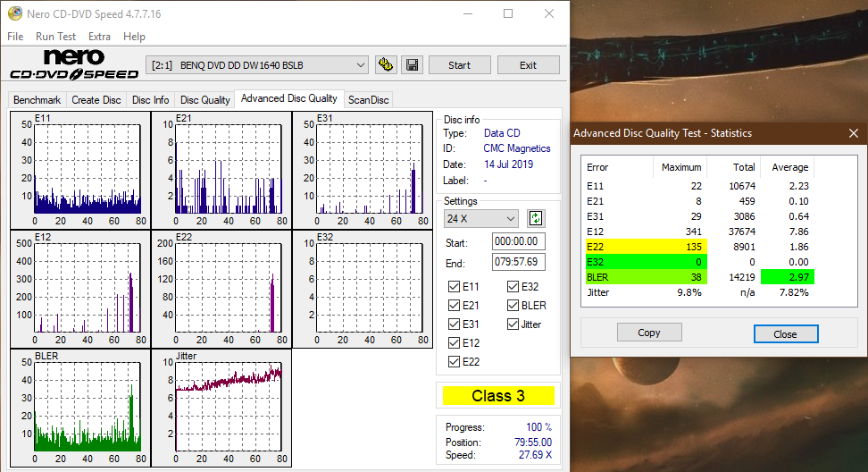This screenshot has height=472, width=868.
Task: Switch to the Benchmark tab
Action: pos(38,100)
